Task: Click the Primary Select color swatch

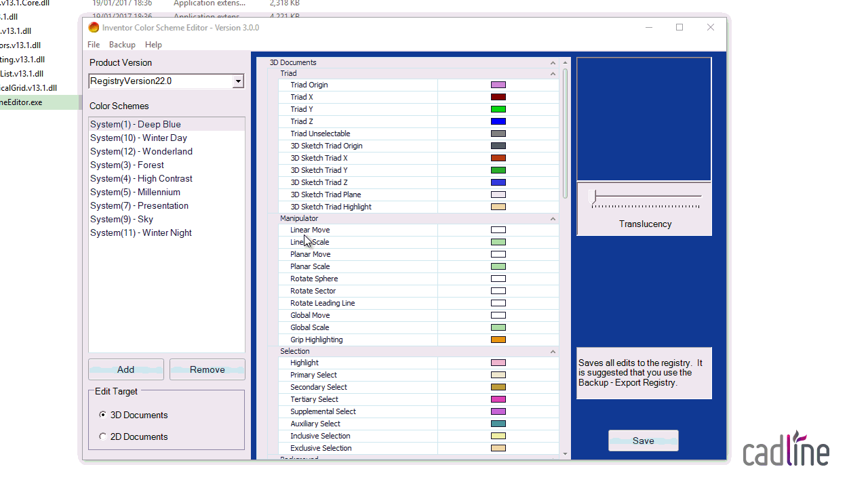Action: click(x=498, y=375)
